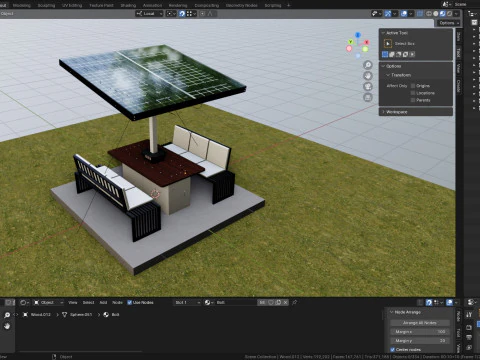Open node editor Object type dropdown
This screenshot has width=480, height=360.
(49, 302)
